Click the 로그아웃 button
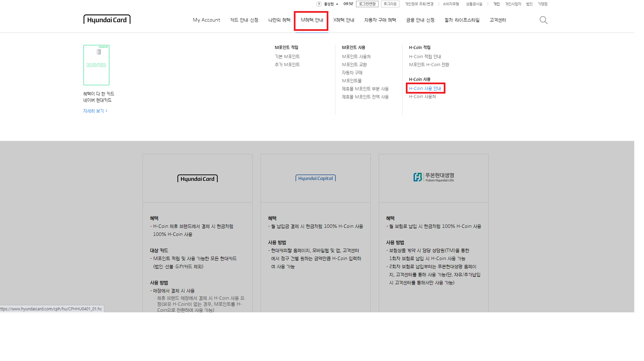This screenshot has width=644, height=361. [x=390, y=4]
